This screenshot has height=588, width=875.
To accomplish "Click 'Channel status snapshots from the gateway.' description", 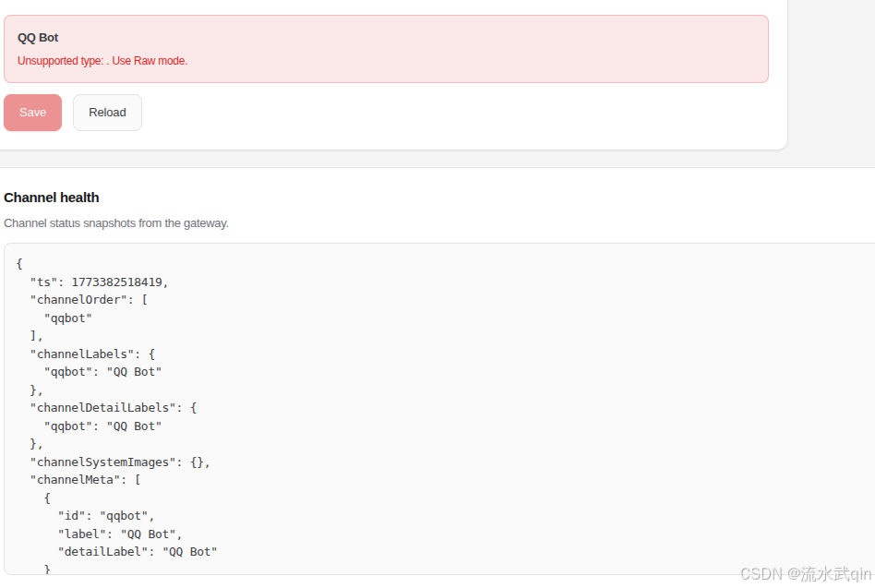I will [116, 223].
